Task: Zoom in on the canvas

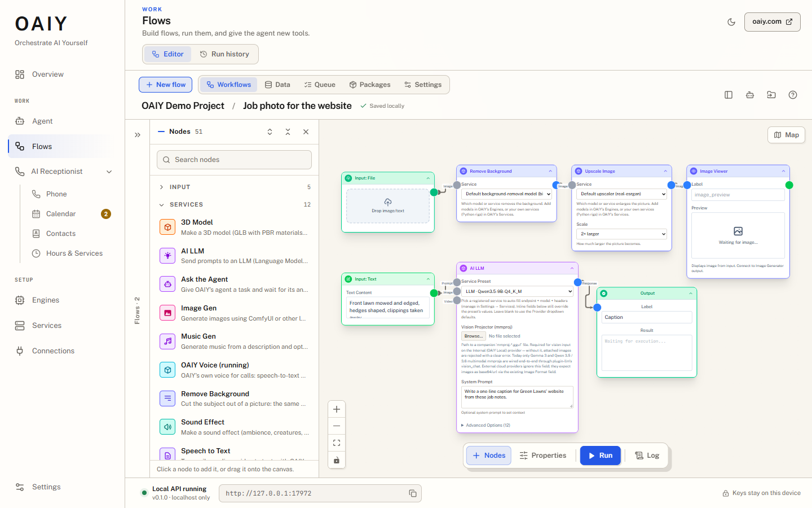Action: (x=337, y=409)
